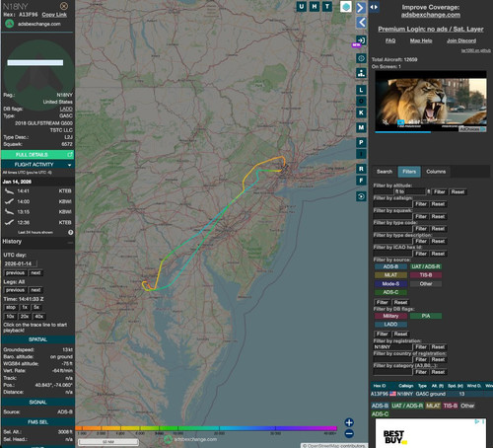Click the circular clock map button
493x448 pixels.
(361, 58)
